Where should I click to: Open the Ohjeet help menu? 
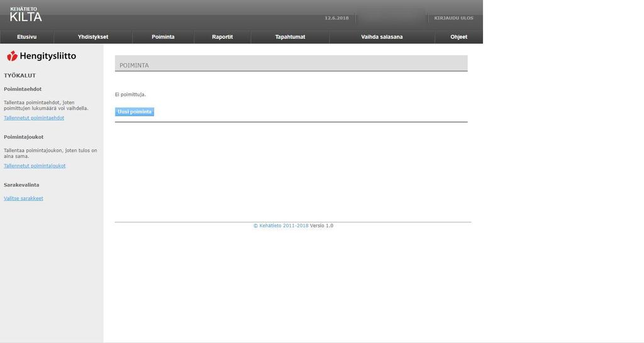pos(458,37)
